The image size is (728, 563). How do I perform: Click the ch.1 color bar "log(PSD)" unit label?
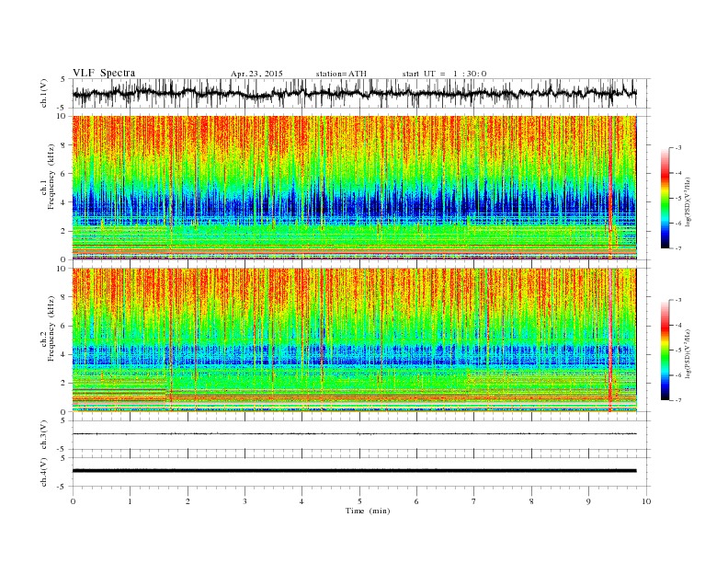pos(688,201)
